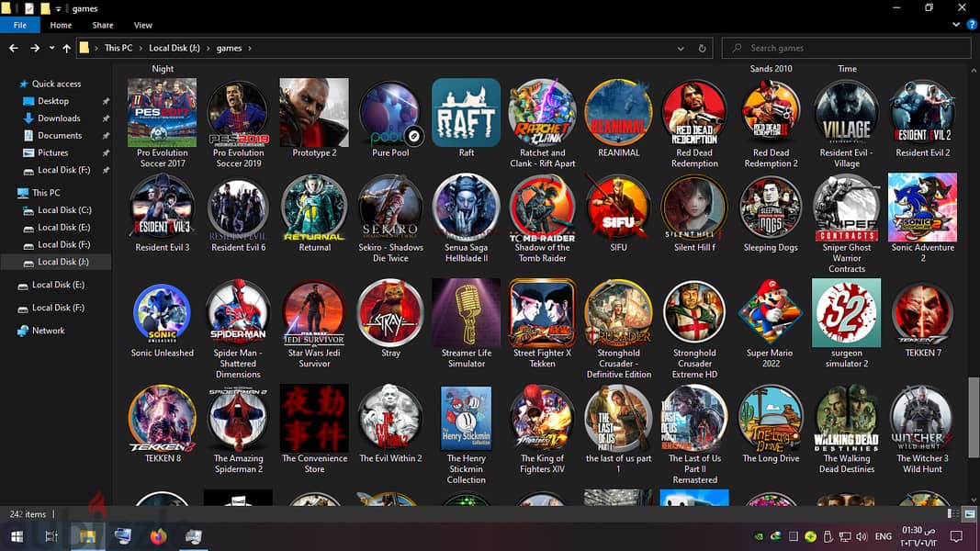Select the REANIMAL game icon
This screenshot has height=551, width=980.
pyautogui.click(x=618, y=112)
